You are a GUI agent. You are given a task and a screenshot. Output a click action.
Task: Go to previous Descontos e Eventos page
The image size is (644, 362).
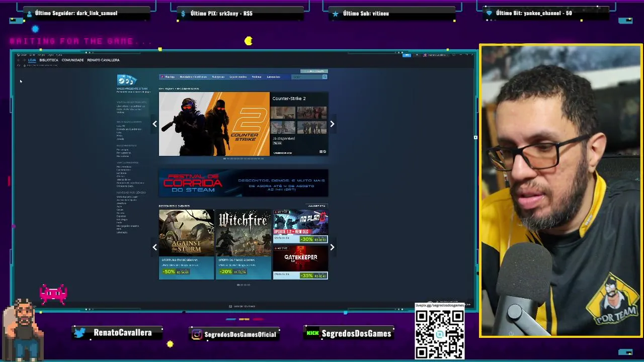[154, 247]
